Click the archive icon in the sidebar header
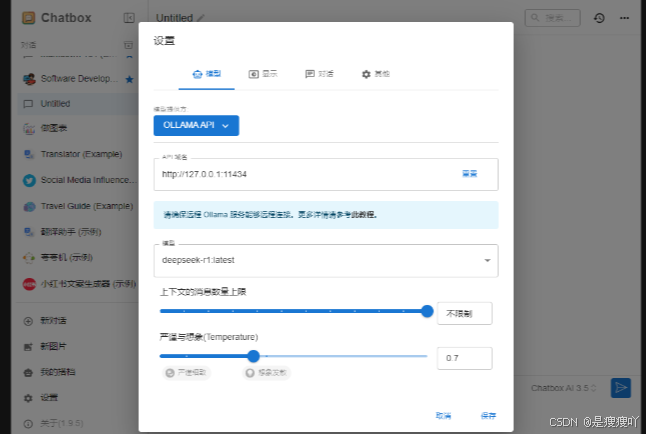The image size is (646, 434). 129,45
